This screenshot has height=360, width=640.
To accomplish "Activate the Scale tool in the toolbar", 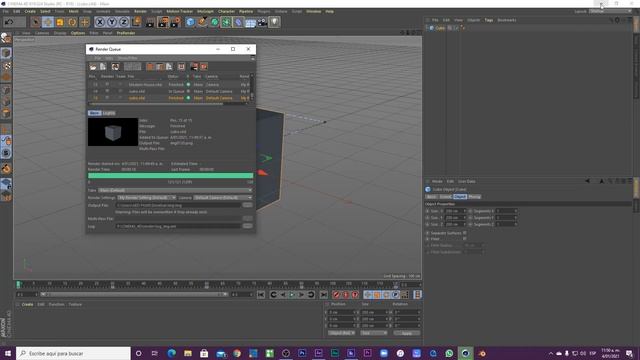I will coord(60,22).
